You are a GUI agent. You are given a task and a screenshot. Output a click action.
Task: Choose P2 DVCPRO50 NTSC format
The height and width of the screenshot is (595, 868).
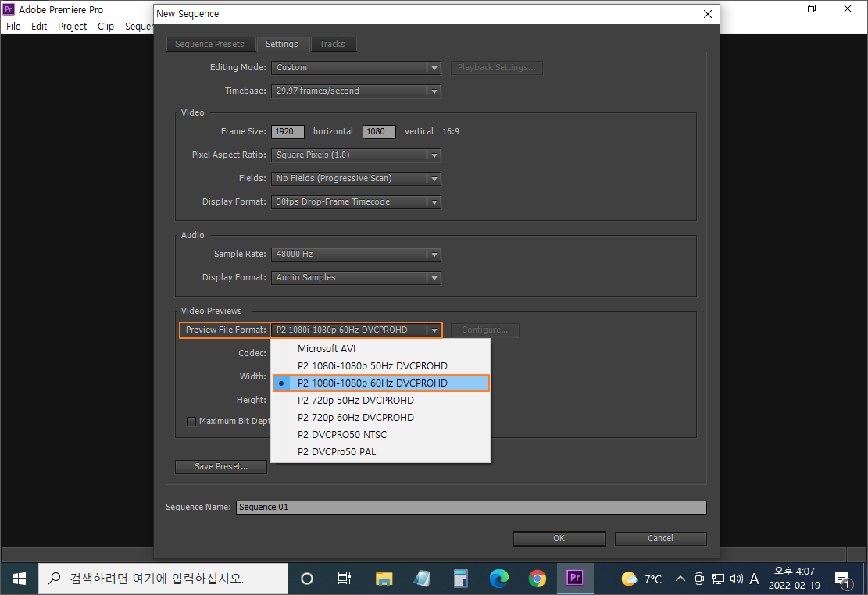(x=380, y=434)
